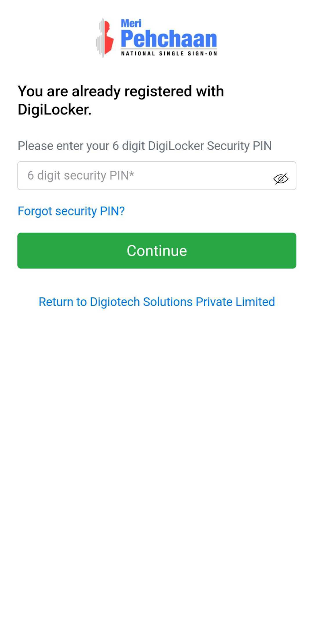Click the red silhouette emblem in the logo
The width and height of the screenshot is (313, 644).
click(x=107, y=39)
